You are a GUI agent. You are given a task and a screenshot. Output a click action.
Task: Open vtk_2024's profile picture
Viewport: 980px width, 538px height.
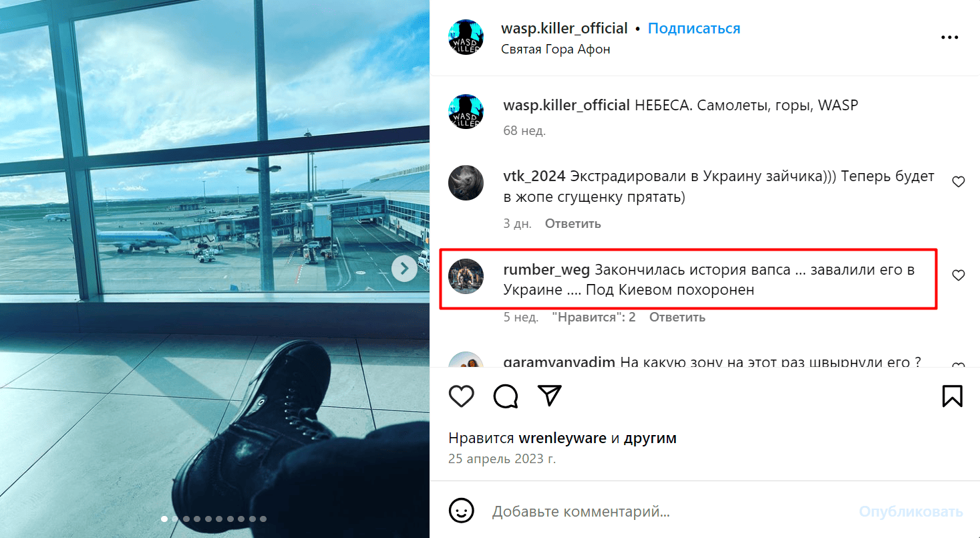pyautogui.click(x=466, y=182)
